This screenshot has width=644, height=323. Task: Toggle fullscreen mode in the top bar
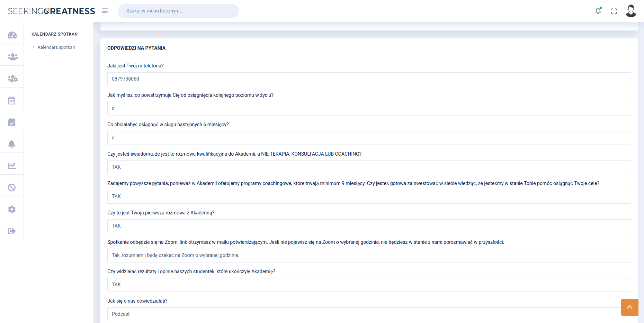click(614, 11)
